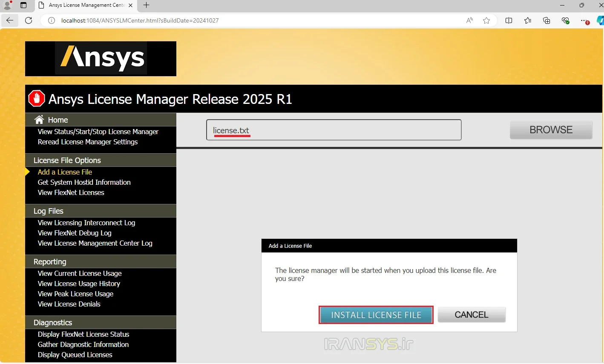
Task: Open View FlexNet Licenses
Action: pos(71,192)
